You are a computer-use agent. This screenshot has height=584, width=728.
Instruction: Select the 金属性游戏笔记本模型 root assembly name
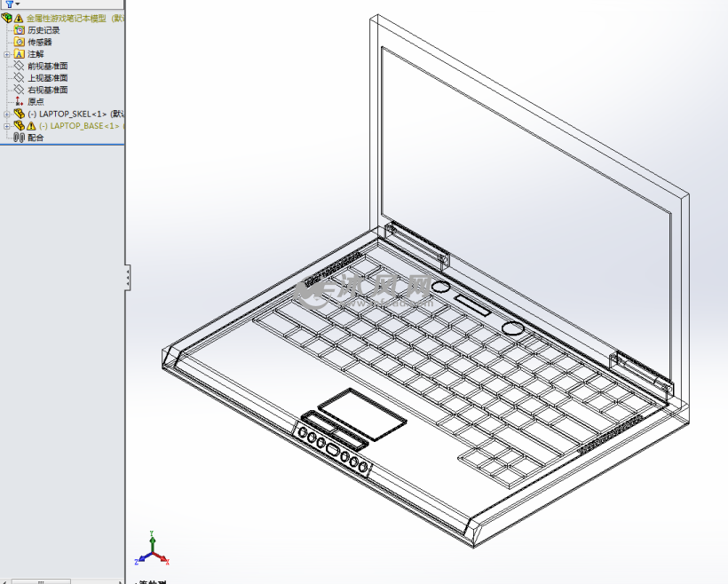pyautogui.click(x=67, y=18)
